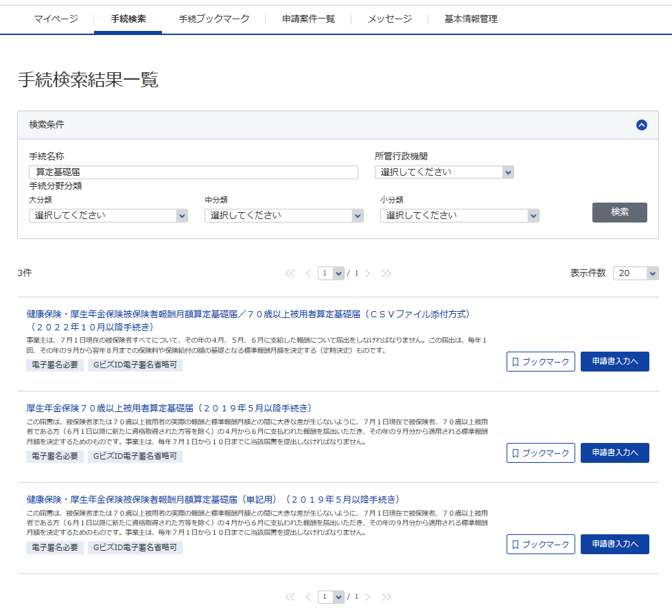Go to first page using top pagination icon
Screen dimensions: 672x616
point(290,273)
